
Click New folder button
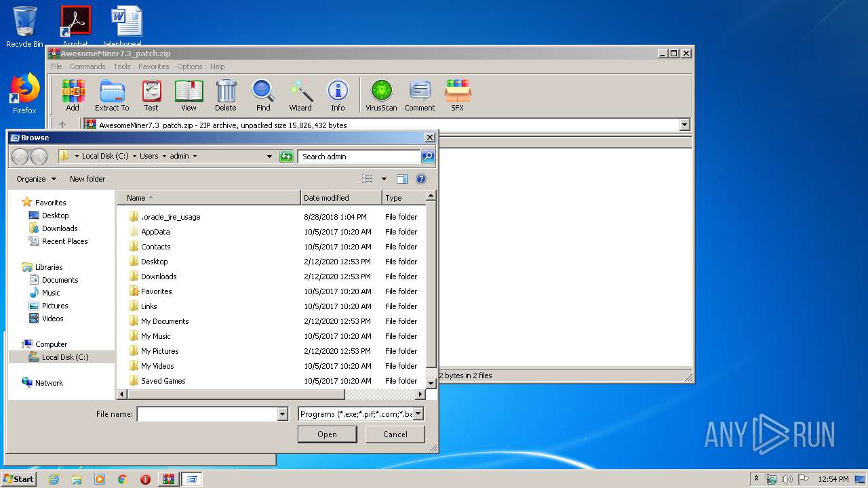pyautogui.click(x=87, y=179)
